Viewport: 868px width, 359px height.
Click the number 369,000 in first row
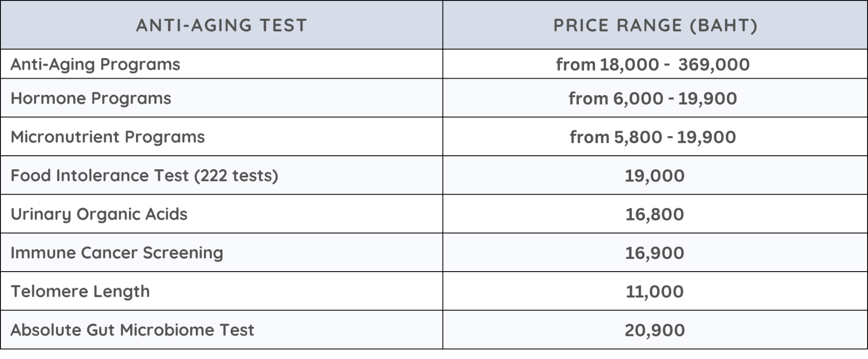coord(714,64)
